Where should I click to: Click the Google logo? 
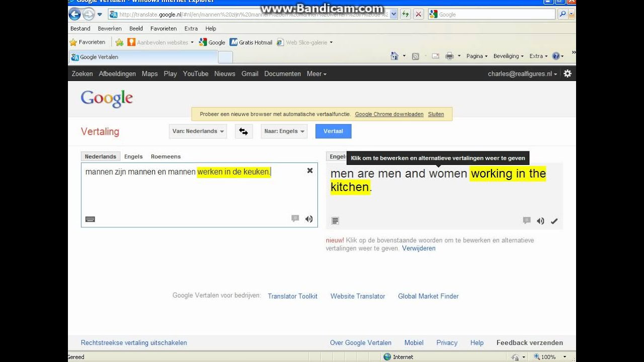tap(107, 99)
